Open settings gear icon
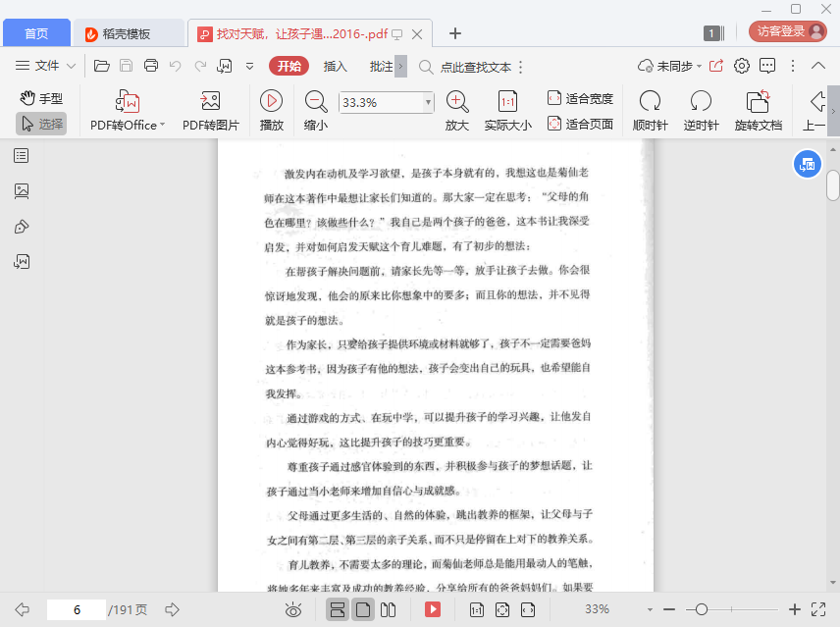Image resolution: width=840 pixels, height=627 pixels. (742, 66)
